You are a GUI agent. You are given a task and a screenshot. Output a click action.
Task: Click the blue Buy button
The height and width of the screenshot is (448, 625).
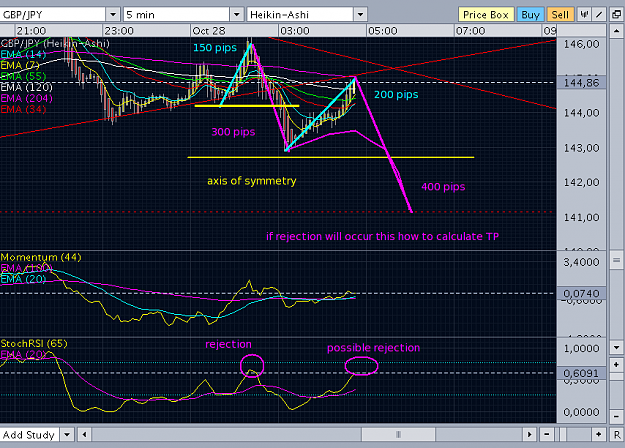[531, 15]
